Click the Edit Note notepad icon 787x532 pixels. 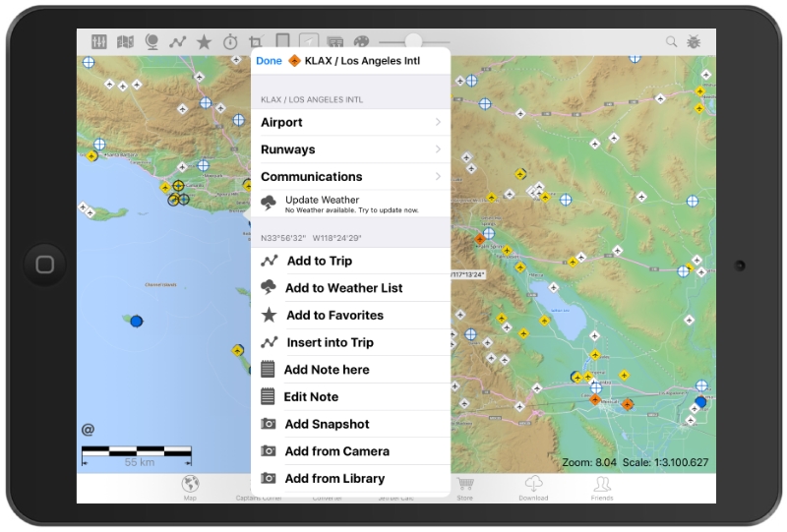[x=268, y=396]
